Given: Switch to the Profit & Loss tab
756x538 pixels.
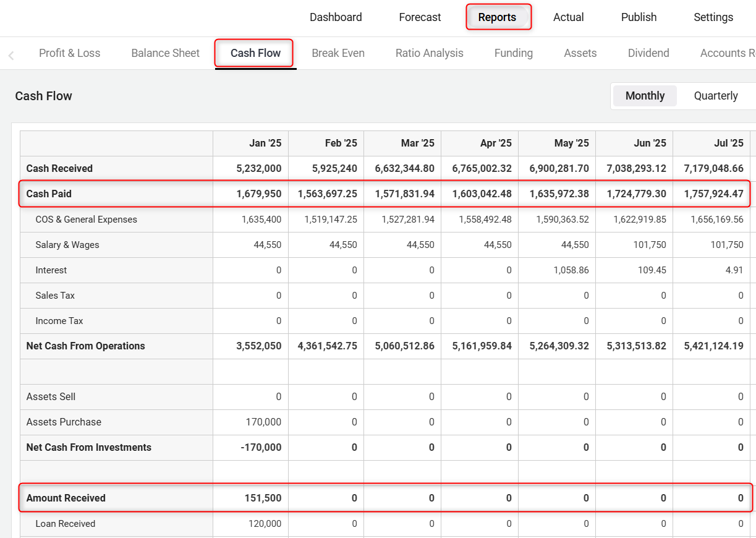Looking at the screenshot, I should click(69, 53).
